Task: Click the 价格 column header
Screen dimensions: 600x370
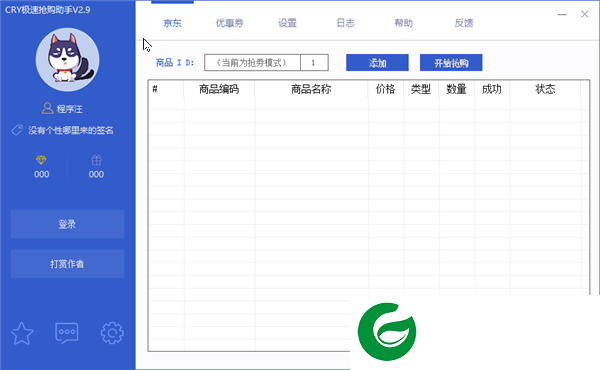Action: tap(385, 89)
